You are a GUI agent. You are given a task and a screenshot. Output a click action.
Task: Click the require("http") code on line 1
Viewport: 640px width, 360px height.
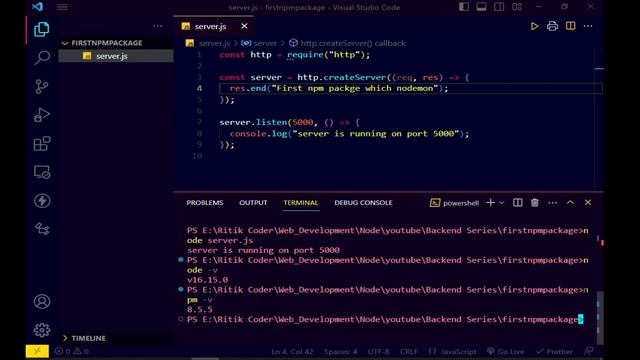point(328,55)
